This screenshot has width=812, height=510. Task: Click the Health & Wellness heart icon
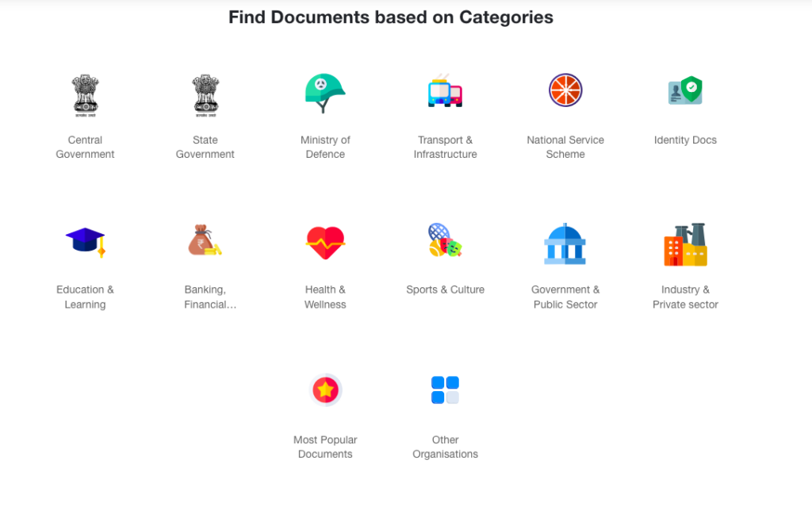coord(325,243)
